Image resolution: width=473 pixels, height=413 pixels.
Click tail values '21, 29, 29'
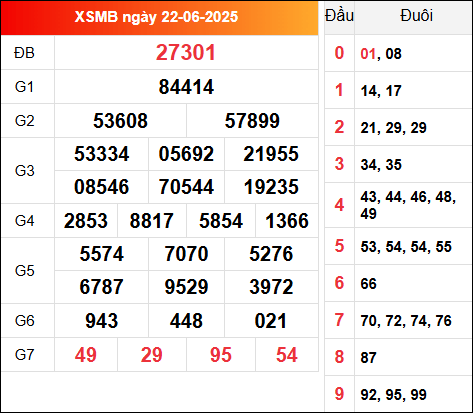coord(394,128)
